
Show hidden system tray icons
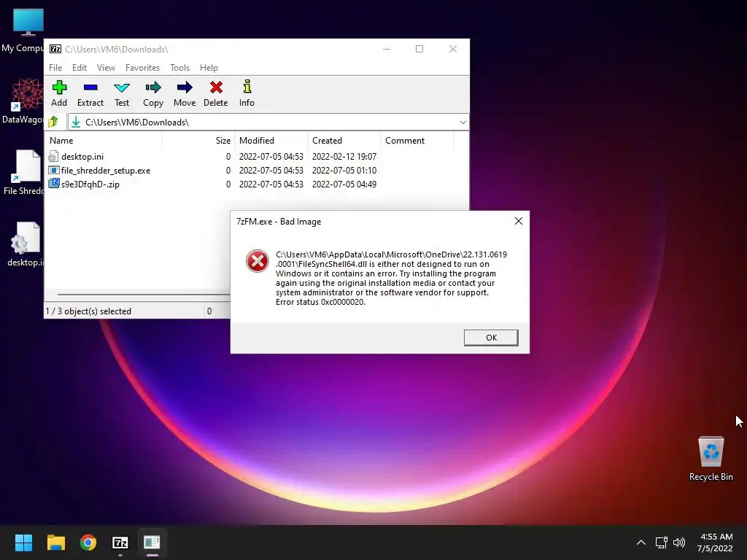(x=641, y=542)
